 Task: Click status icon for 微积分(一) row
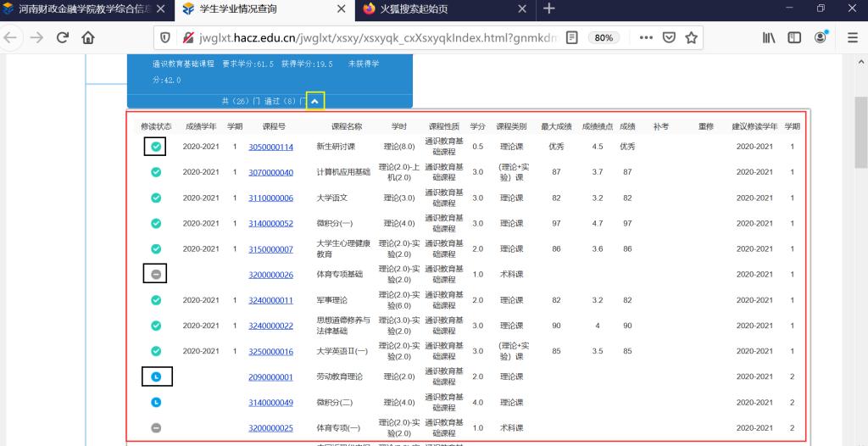(x=156, y=223)
